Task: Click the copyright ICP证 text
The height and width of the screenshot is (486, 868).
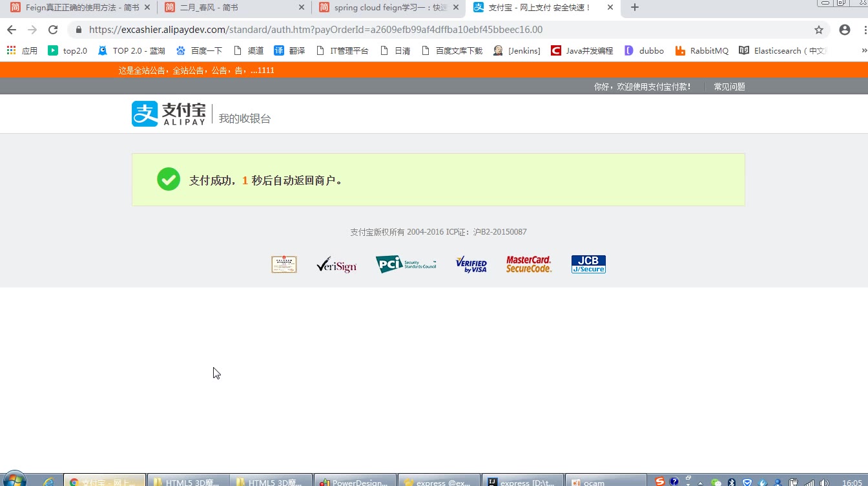Action: 438,232
